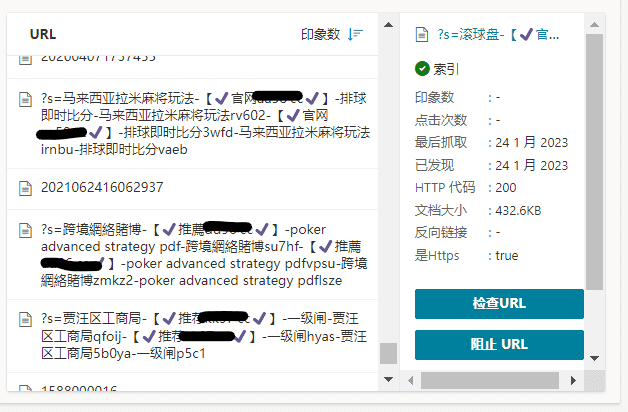This screenshot has height=412, width=628.
Task: Click the URL column header
Action: [43, 34]
